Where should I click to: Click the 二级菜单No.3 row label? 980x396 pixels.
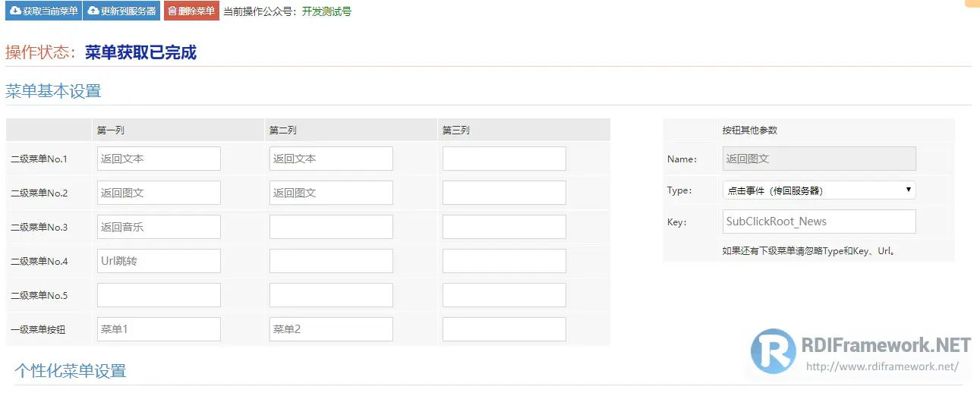tap(39, 228)
